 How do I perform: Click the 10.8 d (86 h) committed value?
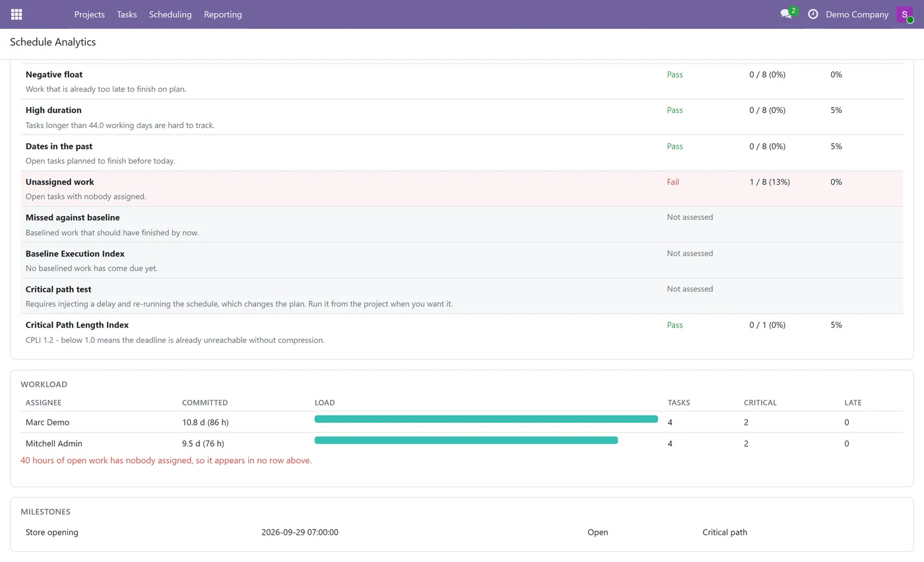(205, 423)
